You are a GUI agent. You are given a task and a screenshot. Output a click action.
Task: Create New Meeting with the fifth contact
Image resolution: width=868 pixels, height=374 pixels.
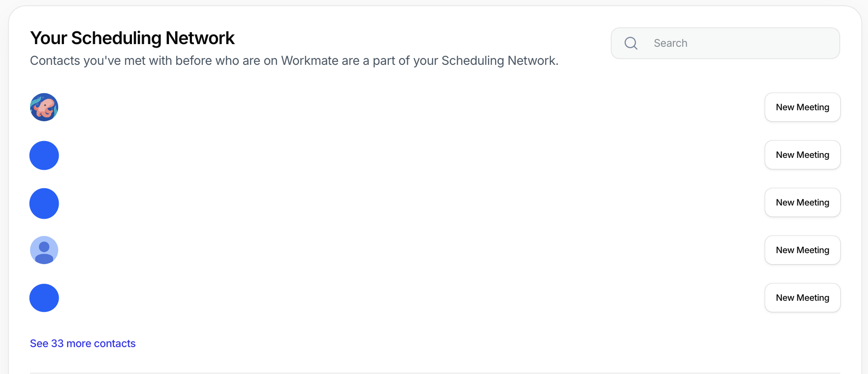803,298
